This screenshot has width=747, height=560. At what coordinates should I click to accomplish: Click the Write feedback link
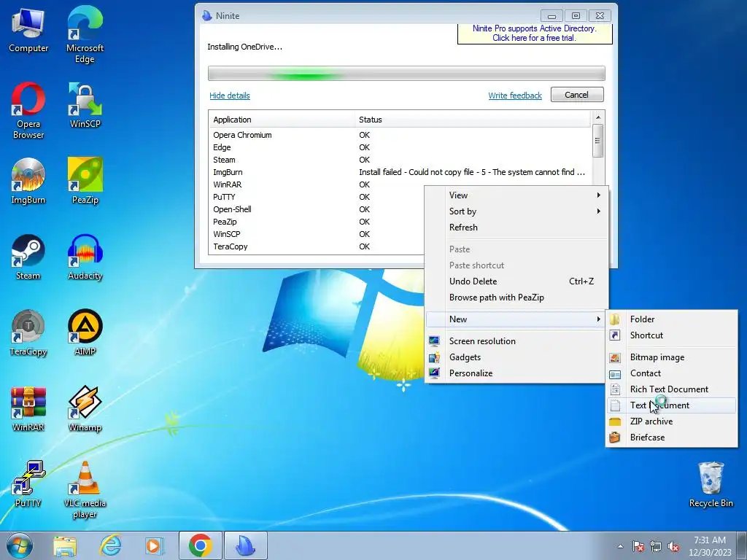(515, 96)
